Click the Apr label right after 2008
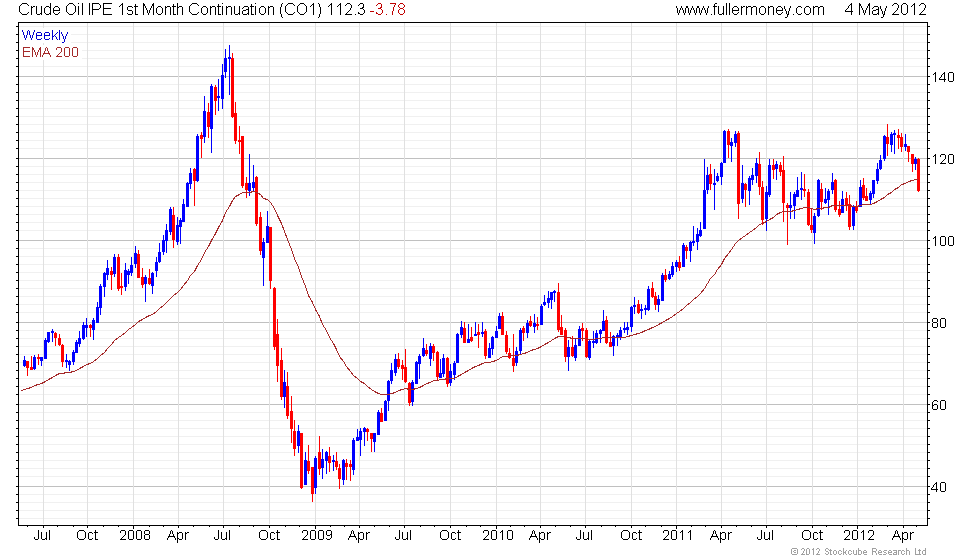The height and width of the screenshot is (560, 980). click(x=178, y=536)
